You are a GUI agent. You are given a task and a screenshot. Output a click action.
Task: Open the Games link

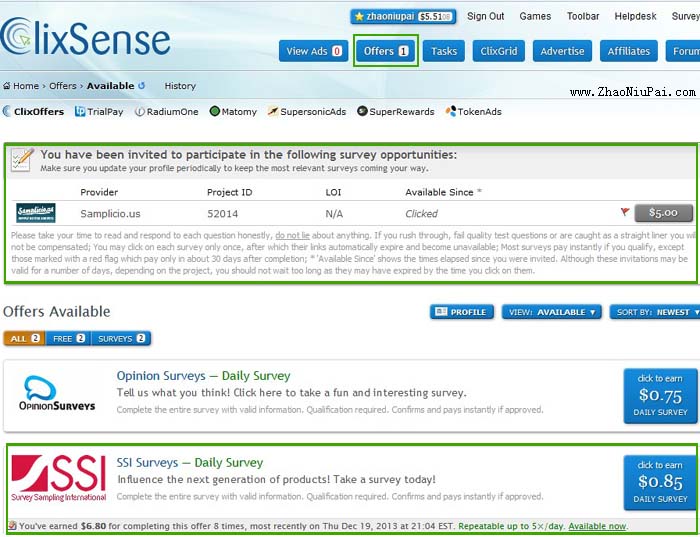pyautogui.click(x=535, y=17)
